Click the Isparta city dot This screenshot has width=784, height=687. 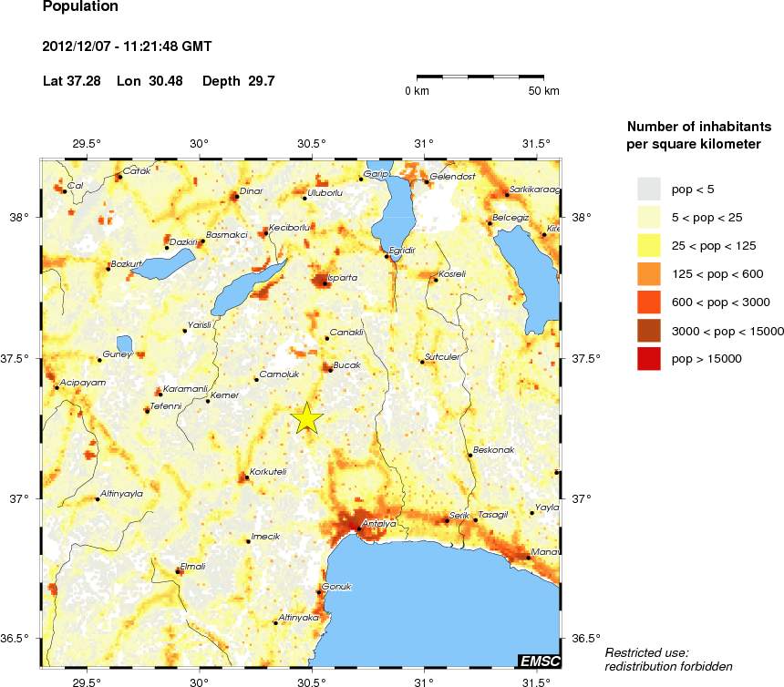(325, 283)
